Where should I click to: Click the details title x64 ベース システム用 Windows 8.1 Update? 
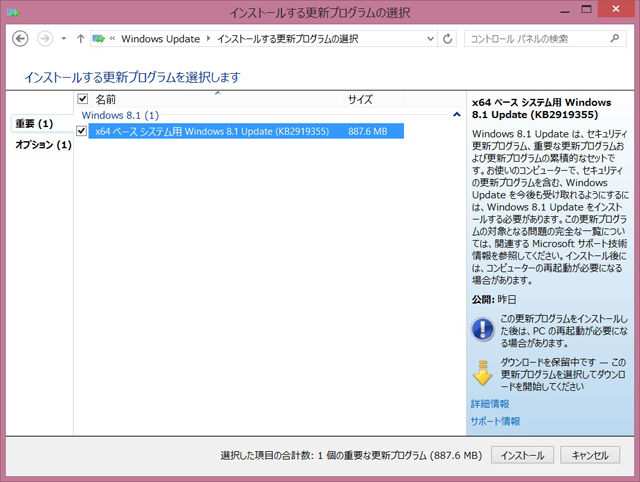(x=541, y=108)
